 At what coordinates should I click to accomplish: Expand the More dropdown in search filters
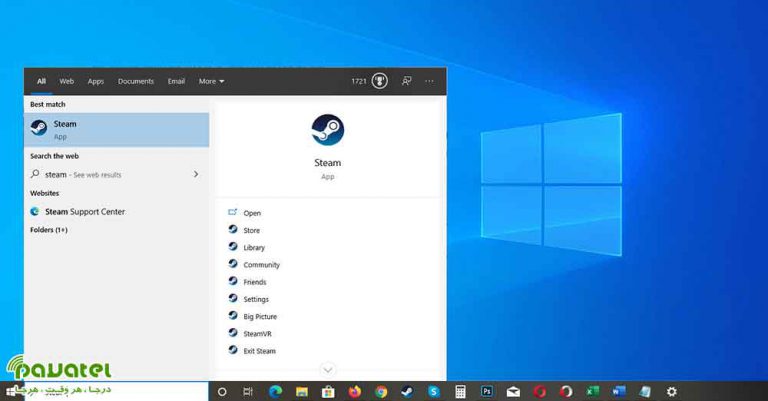212,81
